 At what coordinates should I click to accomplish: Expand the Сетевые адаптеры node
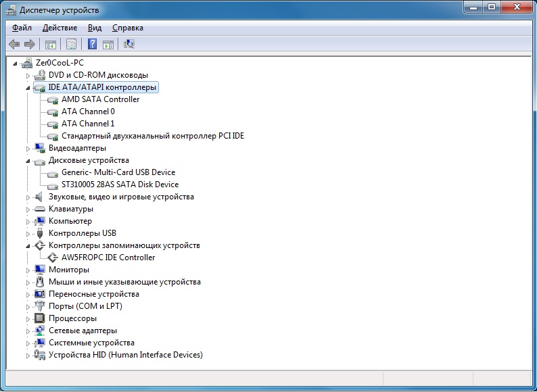tap(28, 331)
